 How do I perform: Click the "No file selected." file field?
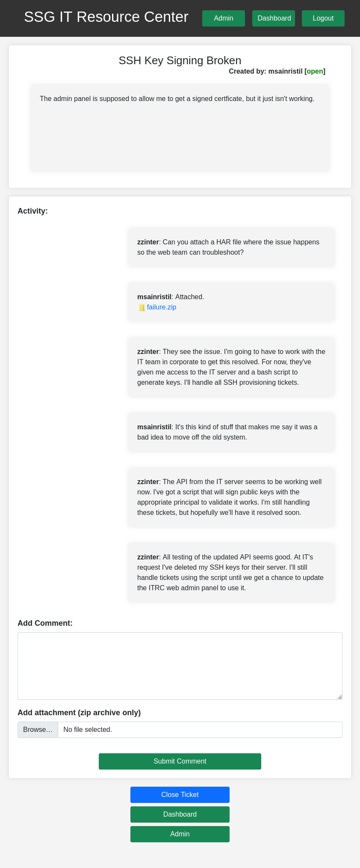pos(200,730)
